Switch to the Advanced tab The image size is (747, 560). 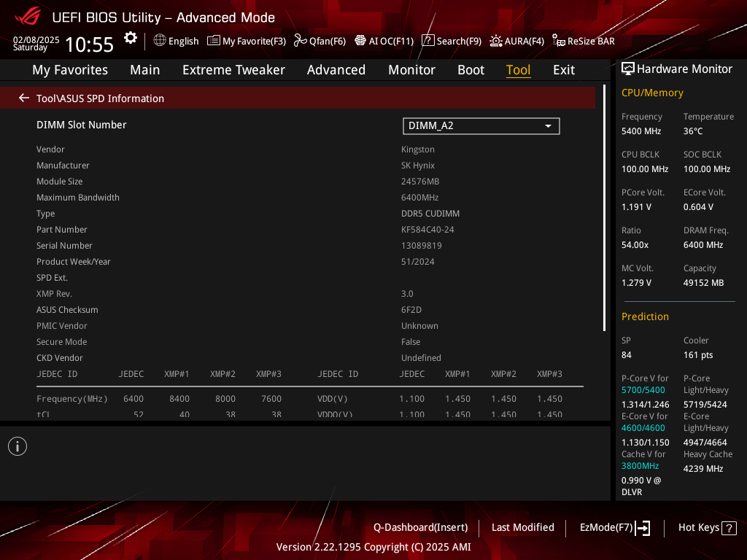(336, 69)
